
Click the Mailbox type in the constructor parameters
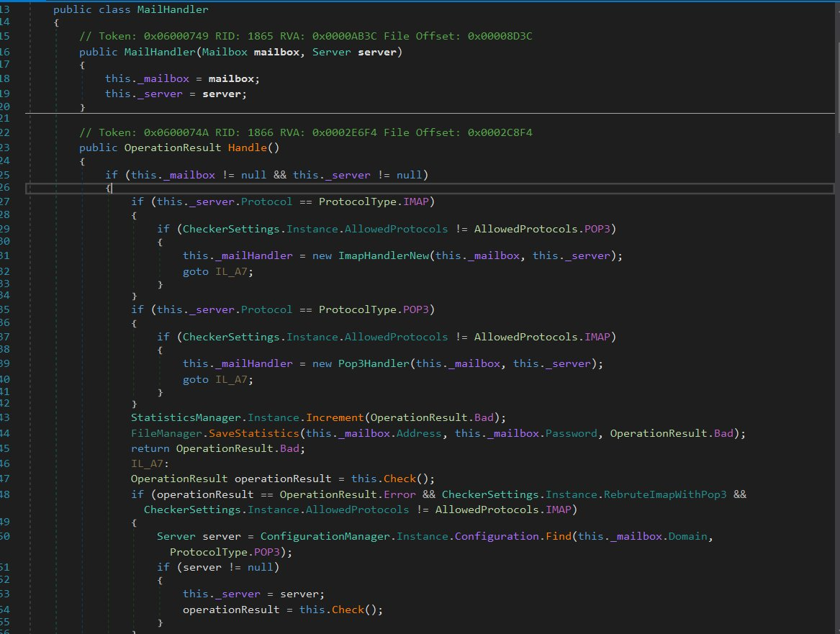(x=225, y=52)
